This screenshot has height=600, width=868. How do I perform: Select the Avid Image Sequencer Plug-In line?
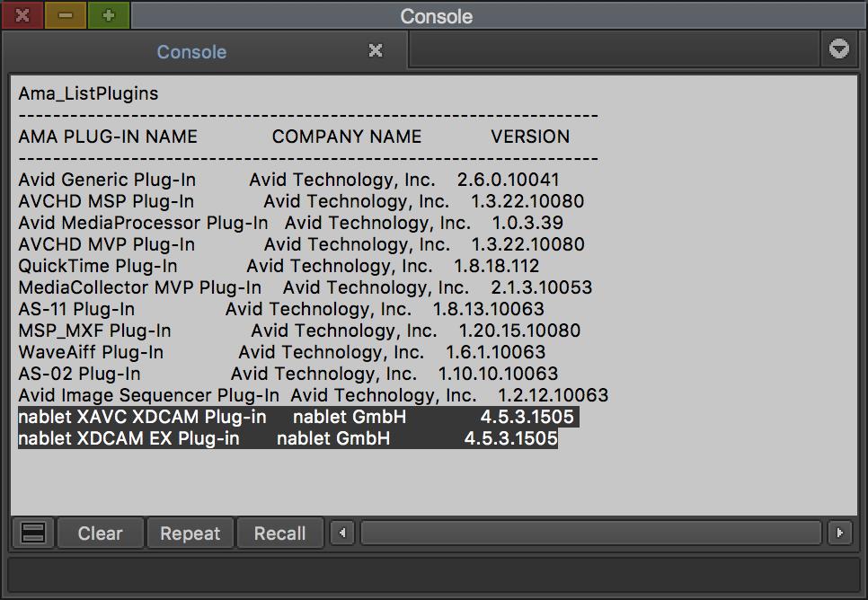coord(314,396)
